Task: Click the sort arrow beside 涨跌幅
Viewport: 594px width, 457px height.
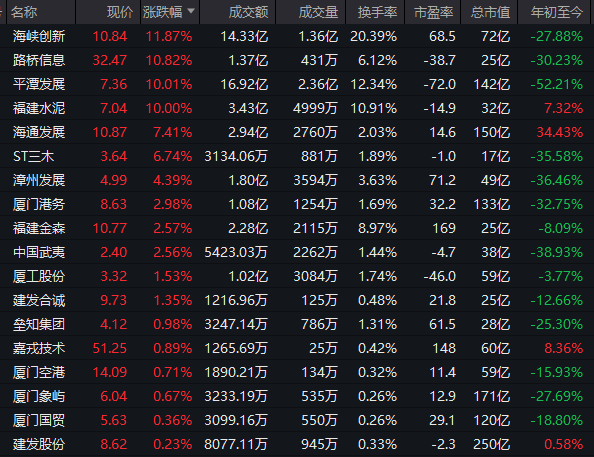Action: coord(191,11)
